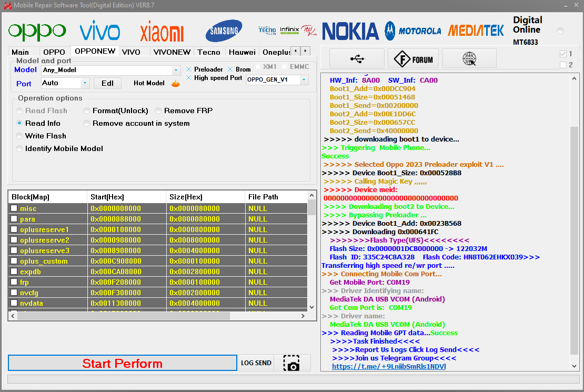Click the Block(Map) column header
This screenshot has width=584, height=392.
[48, 197]
